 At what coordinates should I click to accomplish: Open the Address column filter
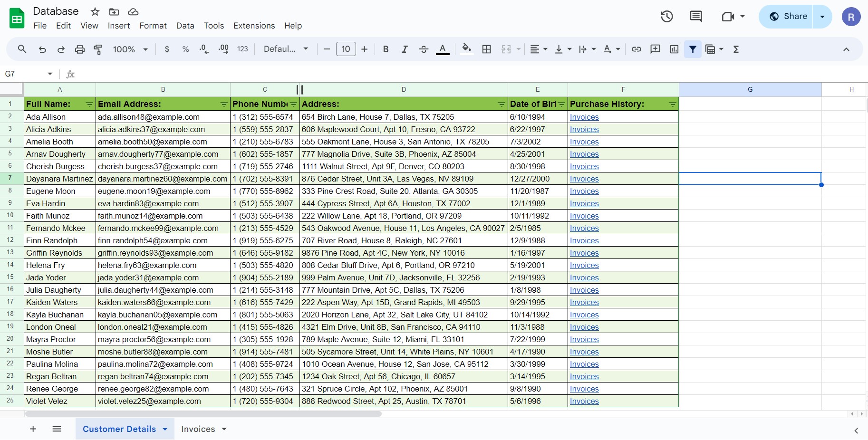tap(502, 104)
